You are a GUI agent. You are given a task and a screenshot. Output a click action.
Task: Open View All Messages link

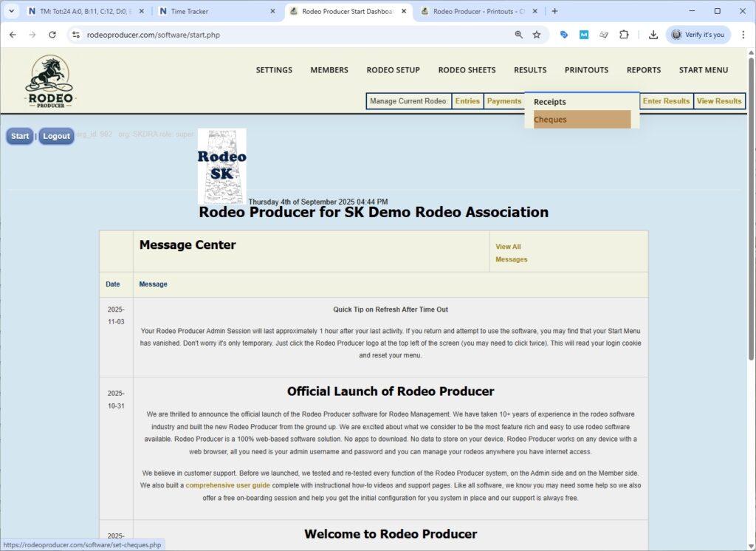coord(511,253)
